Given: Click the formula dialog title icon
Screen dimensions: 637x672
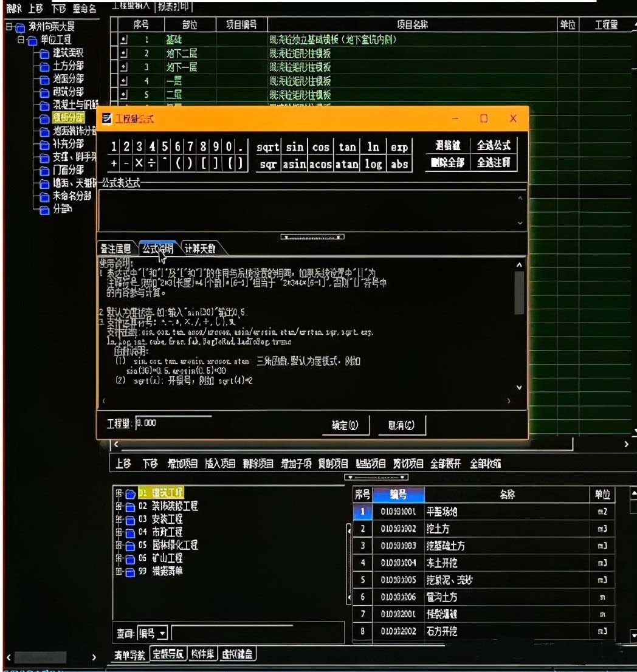Looking at the screenshot, I should 107,118.
